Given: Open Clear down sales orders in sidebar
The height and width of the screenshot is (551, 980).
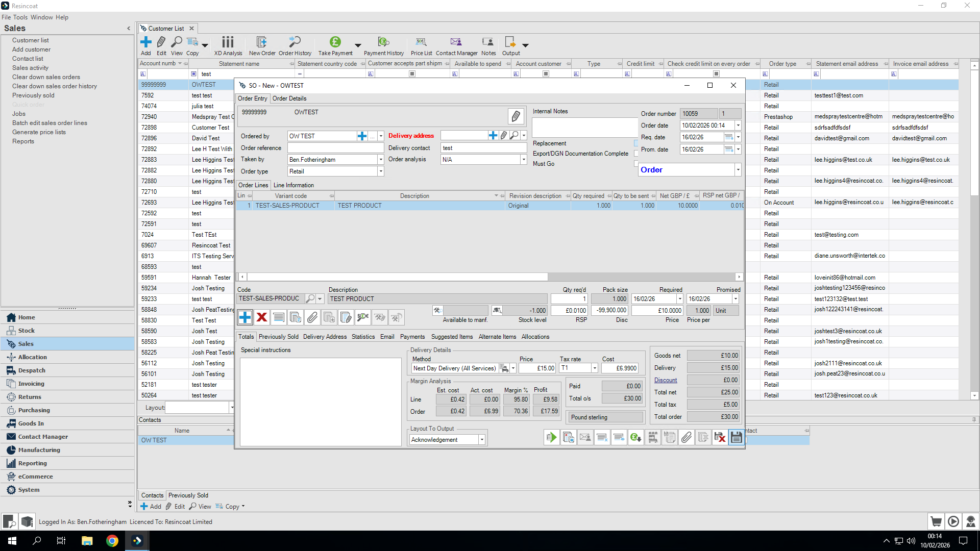Looking at the screenshot, I should 46,77.
